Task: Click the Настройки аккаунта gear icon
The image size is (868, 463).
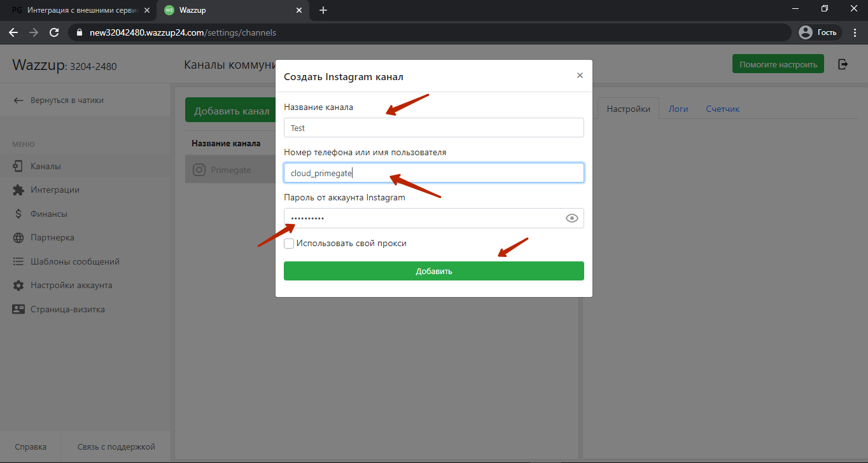Action: pos(18,285)
